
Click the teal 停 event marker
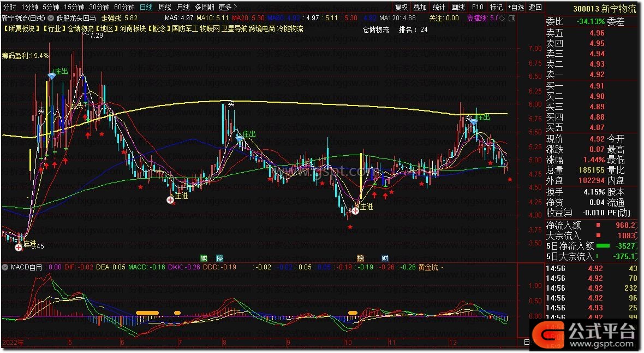pos(220,258)
